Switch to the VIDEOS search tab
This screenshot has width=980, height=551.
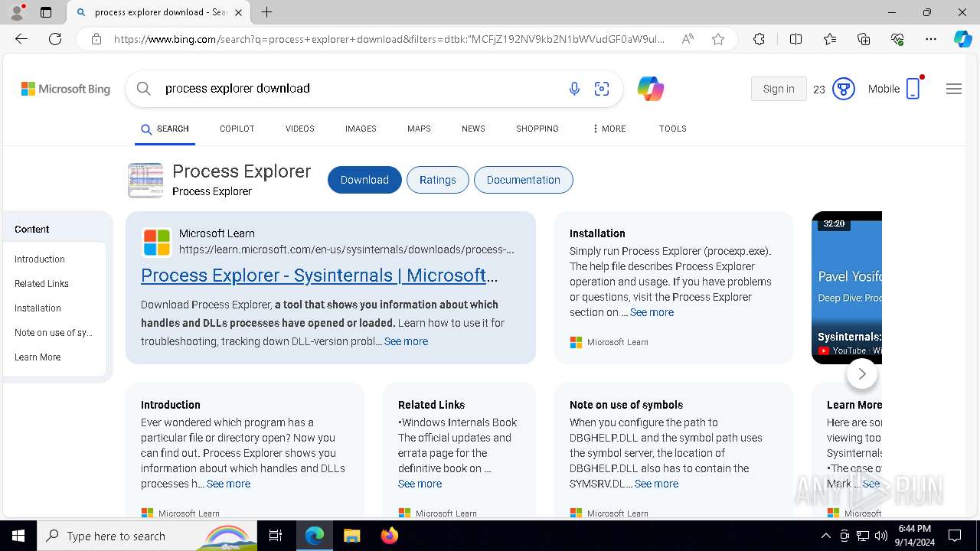point(300,129)
